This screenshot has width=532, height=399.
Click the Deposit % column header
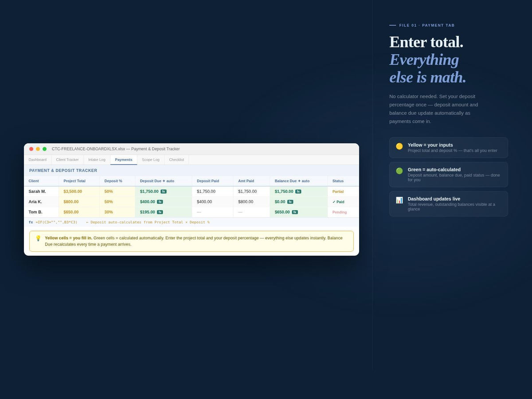tap(117, 181)
